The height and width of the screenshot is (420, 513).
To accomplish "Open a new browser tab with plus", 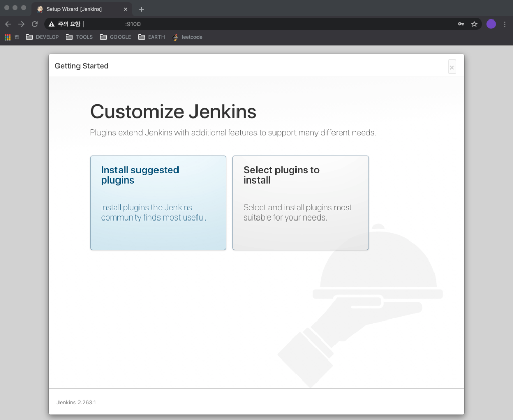I will [142, 9].
